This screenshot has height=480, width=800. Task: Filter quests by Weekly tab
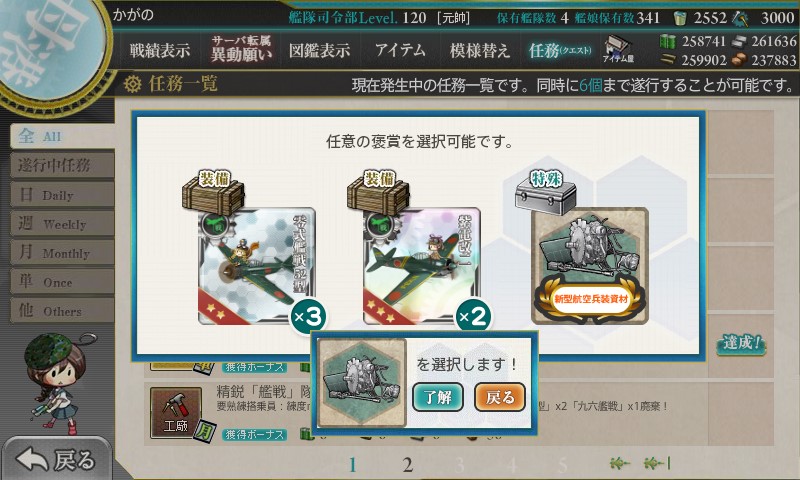62,223
